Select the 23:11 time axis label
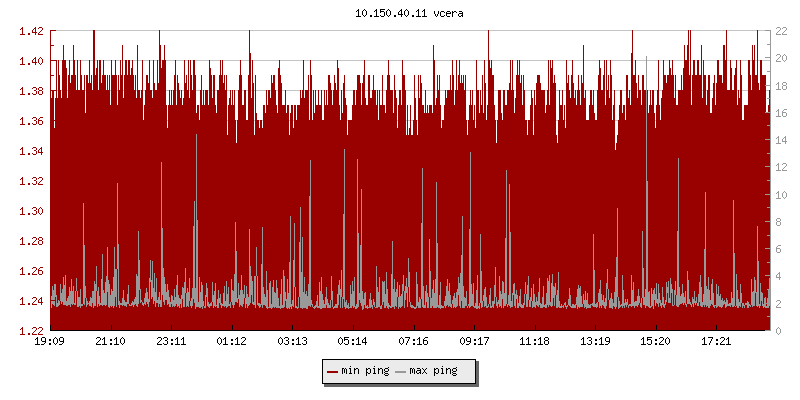Viewport: 800px width, 400px height. (171, 342)
